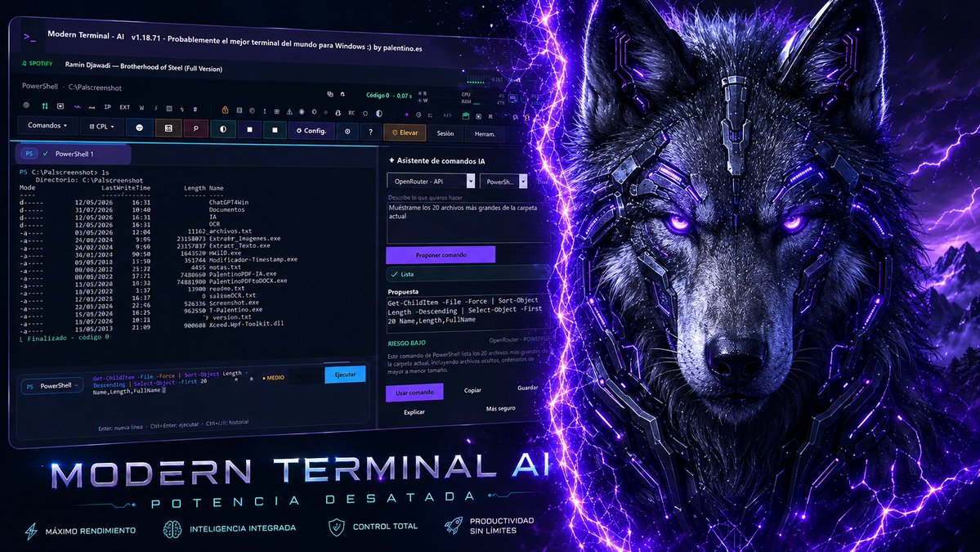The height and width of the screenshot is (552, 980).
Task: Click the EXT toolbar icon
Action: point(125,107)
